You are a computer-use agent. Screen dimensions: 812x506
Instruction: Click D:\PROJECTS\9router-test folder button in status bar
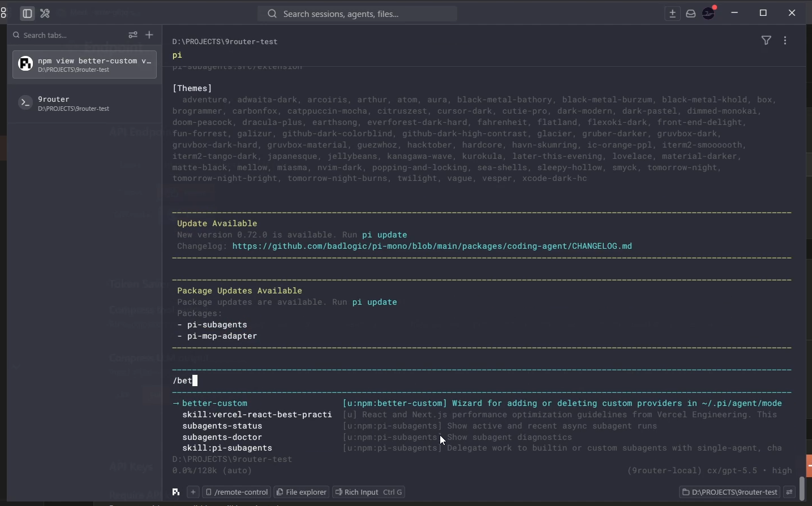[731, 493]
